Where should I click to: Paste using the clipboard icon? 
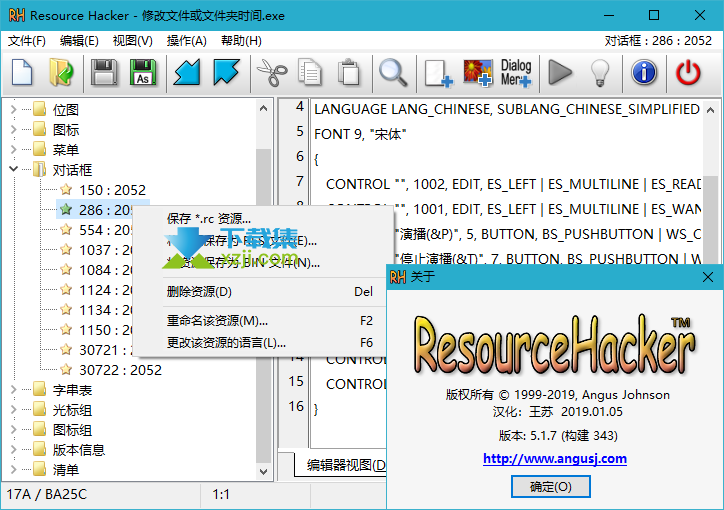click(x=349, y=72)
